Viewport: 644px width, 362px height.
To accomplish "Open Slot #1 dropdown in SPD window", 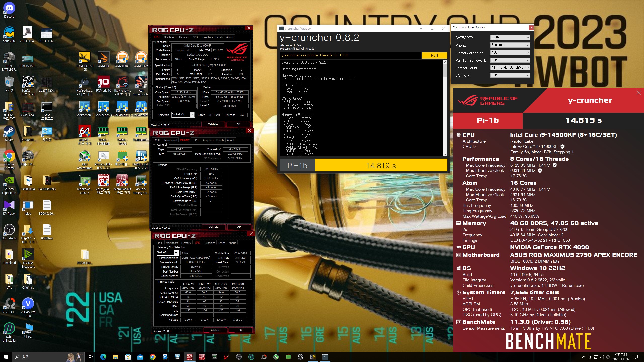I will coord(167,252).
